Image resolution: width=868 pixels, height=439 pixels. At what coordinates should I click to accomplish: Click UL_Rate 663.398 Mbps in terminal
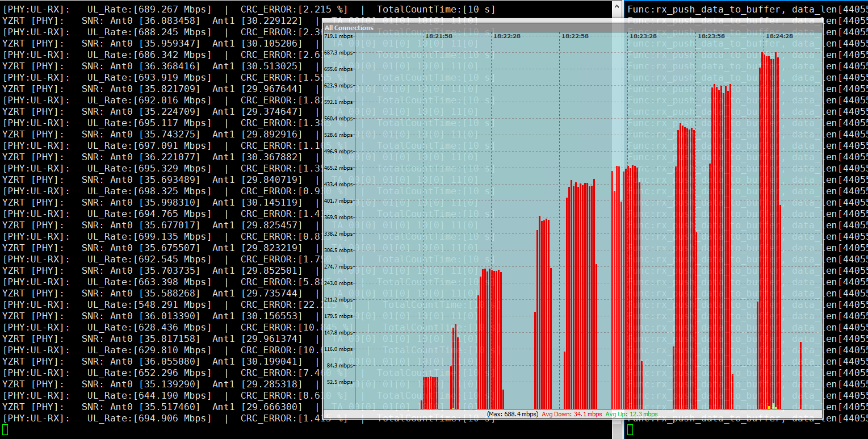tap(149, 282)
